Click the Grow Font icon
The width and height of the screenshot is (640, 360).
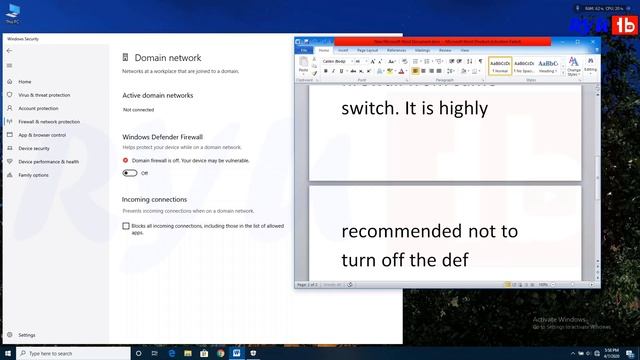(x=373, y=61)
